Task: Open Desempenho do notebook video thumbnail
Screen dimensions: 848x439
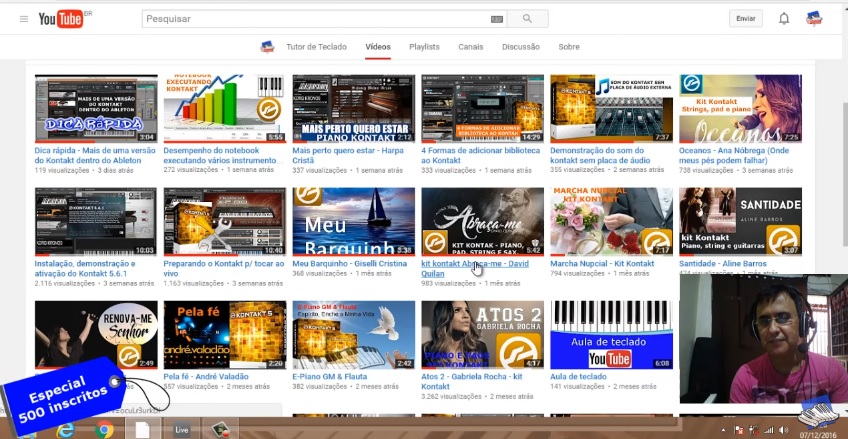Action: pos(225,109)
